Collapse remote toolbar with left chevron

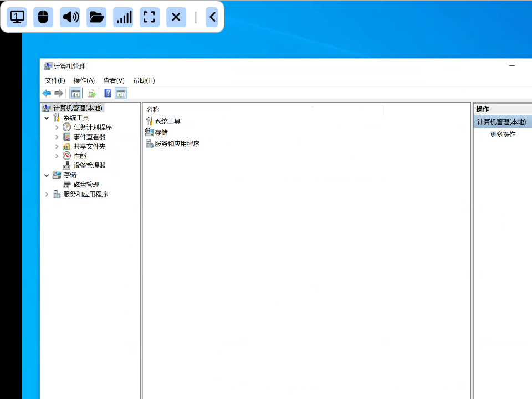pyautogui.click(x=212, y=17)
